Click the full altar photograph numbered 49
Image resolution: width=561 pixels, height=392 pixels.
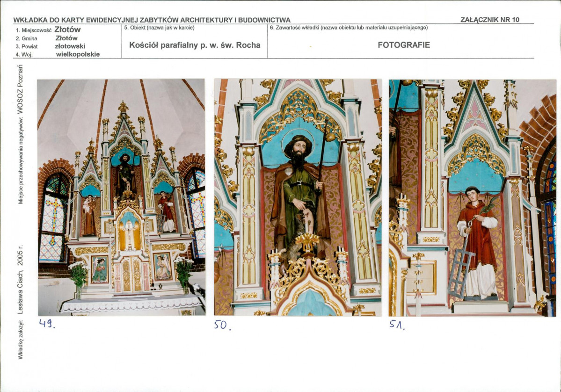click(121, 197)
